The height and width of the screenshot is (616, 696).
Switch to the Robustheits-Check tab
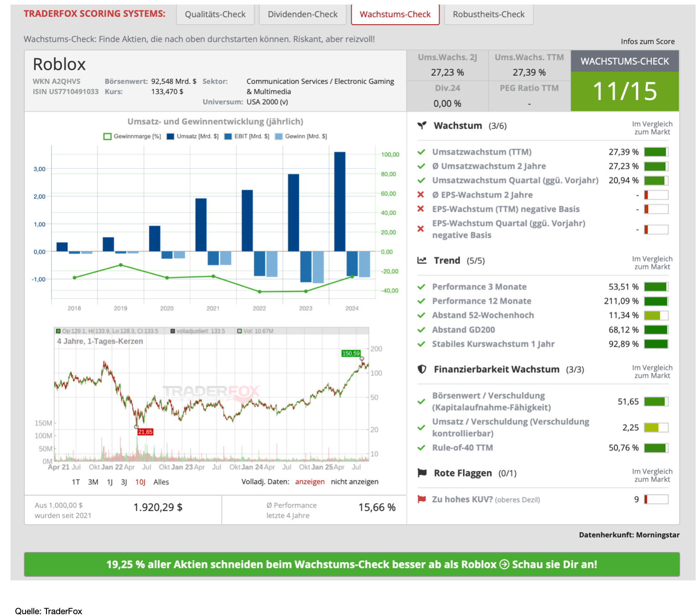coord(488,14)
